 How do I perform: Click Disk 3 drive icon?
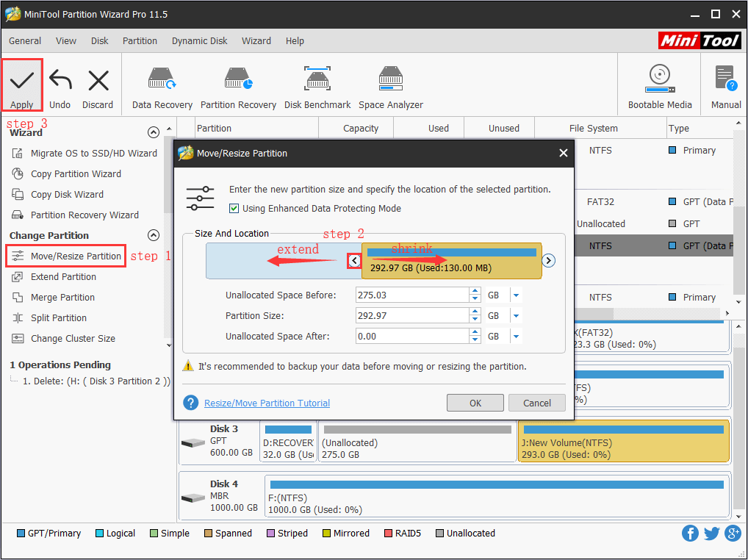click(193, 443)
